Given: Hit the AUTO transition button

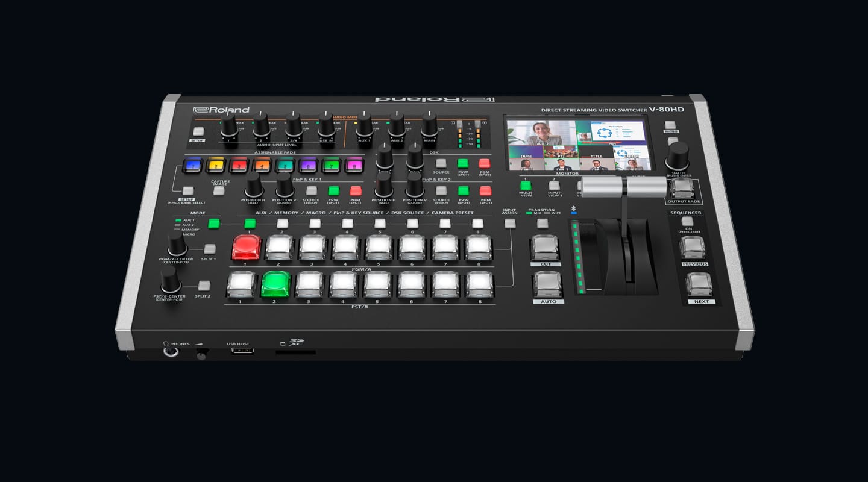Looking at the screenshot, I should [x=548, y=284].
